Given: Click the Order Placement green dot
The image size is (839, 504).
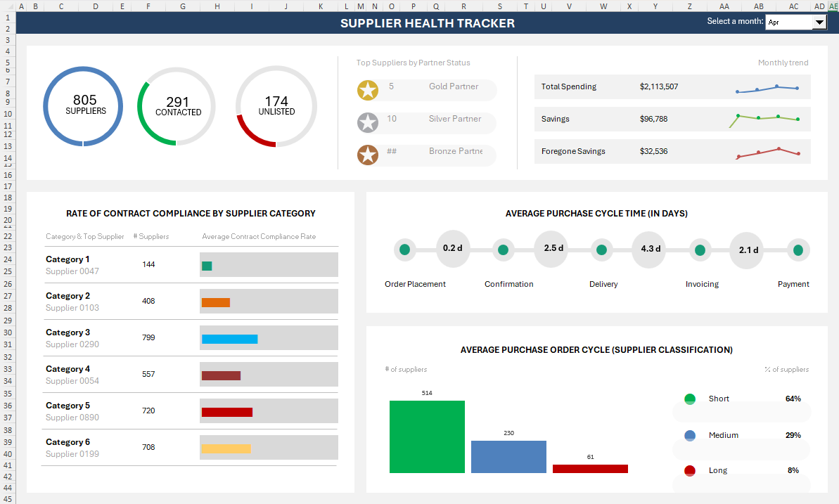Looking at the screenshot, I should pyautogui.click(x=404, y=250).
